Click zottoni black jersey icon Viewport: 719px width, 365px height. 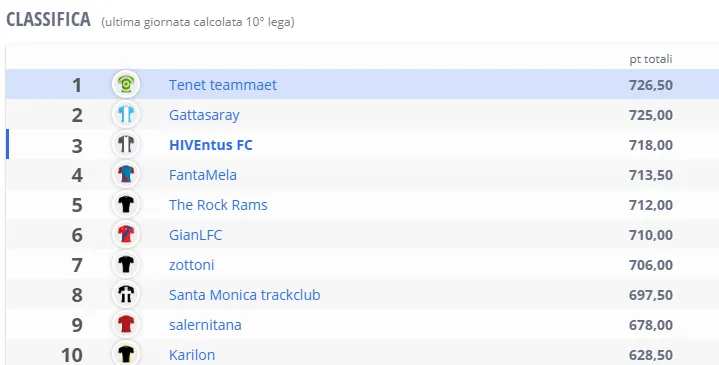point(126,265)
